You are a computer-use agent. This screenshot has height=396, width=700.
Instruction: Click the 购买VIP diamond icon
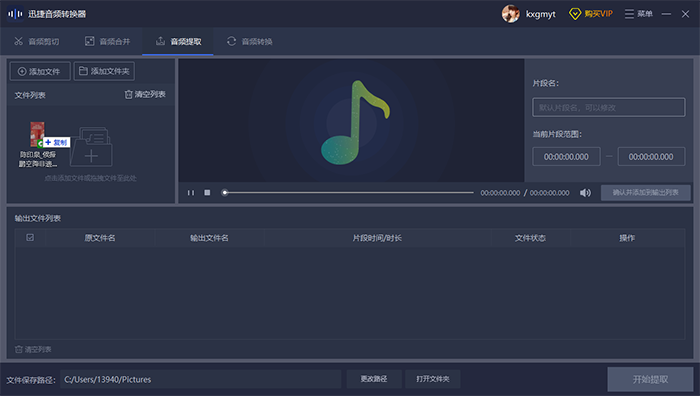coord(575,14)
